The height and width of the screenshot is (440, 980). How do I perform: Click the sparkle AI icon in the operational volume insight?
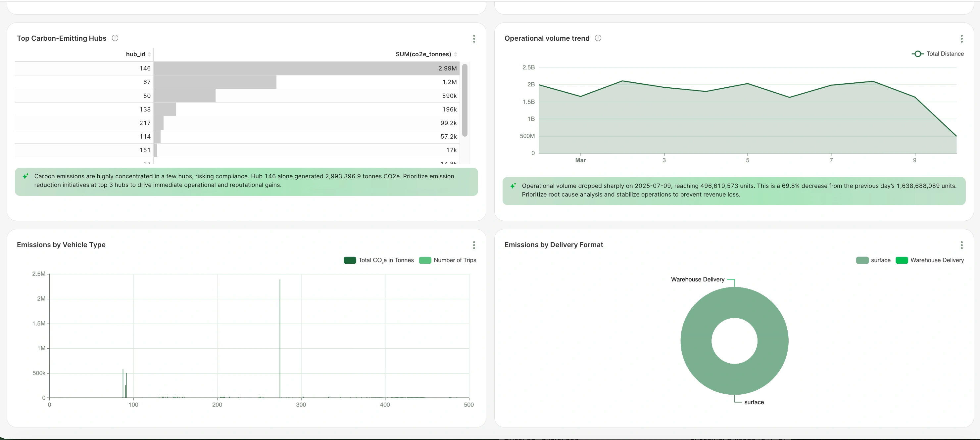tap(514, 186)
